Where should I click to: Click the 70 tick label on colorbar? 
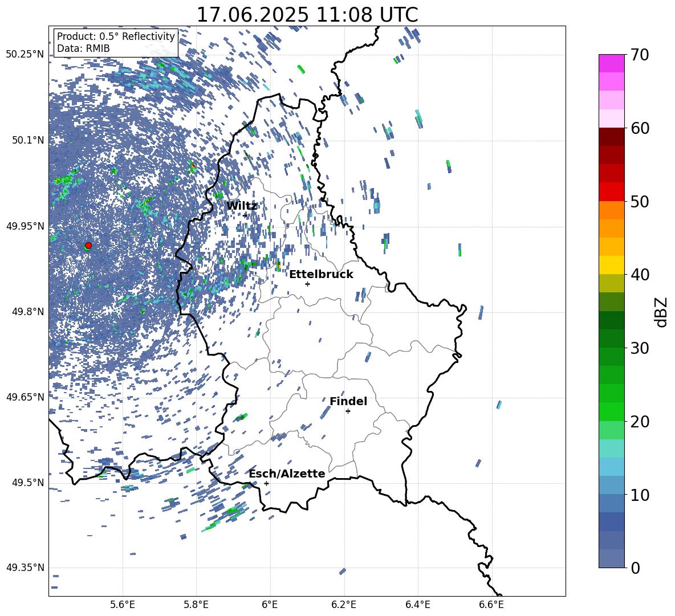pyautogui.click(x=640, y=55)
